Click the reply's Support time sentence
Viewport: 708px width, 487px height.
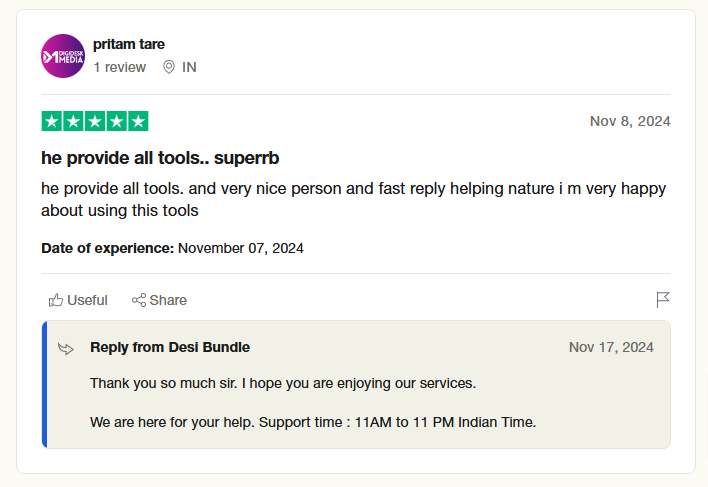point(313,422)
